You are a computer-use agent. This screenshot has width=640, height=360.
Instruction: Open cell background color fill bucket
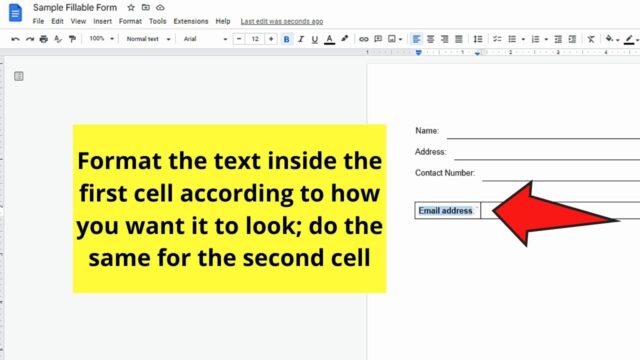pyautogui.click(x=610, y=39)
